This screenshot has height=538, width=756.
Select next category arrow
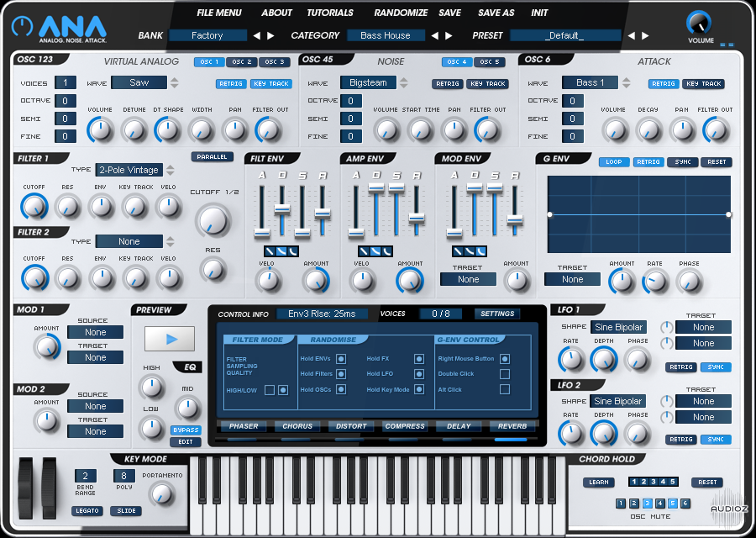pos(449,35)
